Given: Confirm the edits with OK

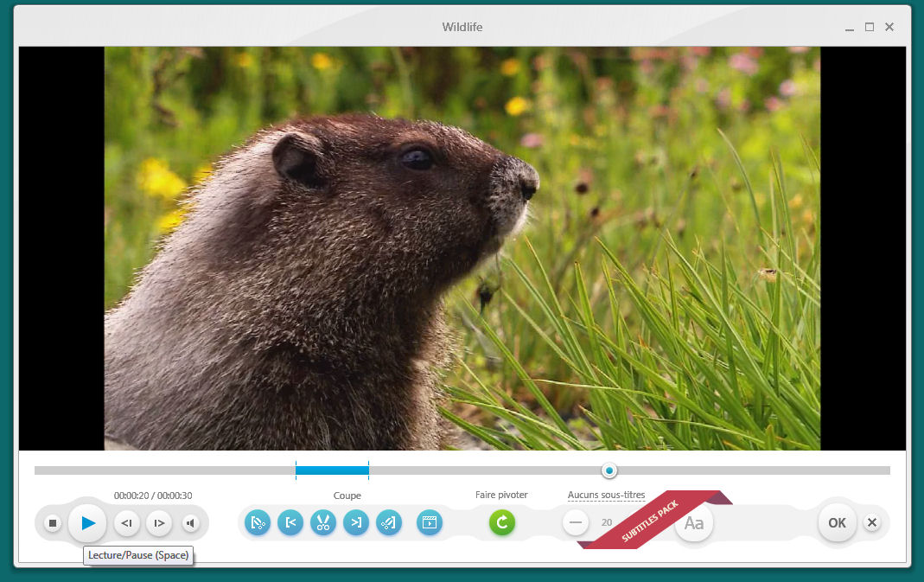Looking at the screenshot, I should pos(837,523).
